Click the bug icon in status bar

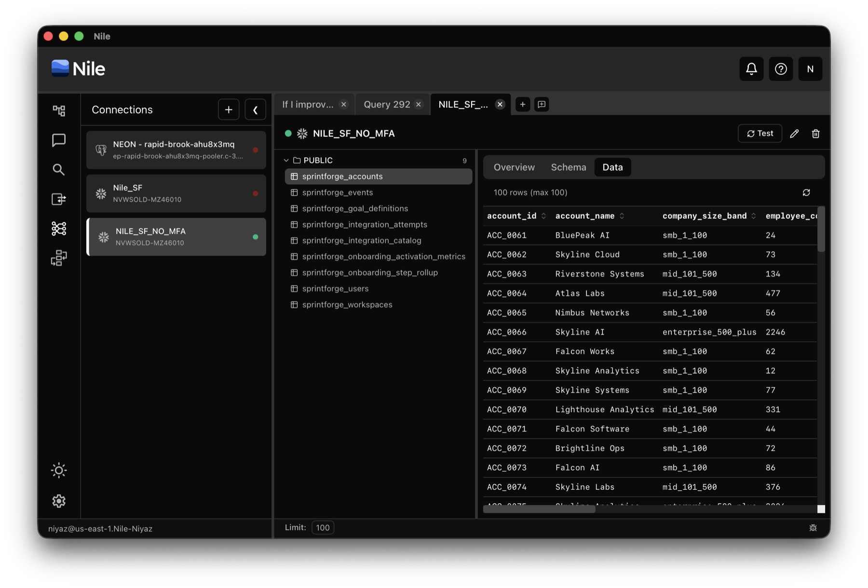(813, 528)
